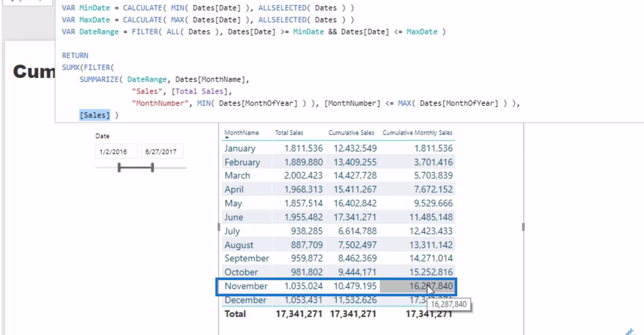Select the November row label
Image resolution: width=644 pixels, height=335 pixels.
tap(246, 286)
